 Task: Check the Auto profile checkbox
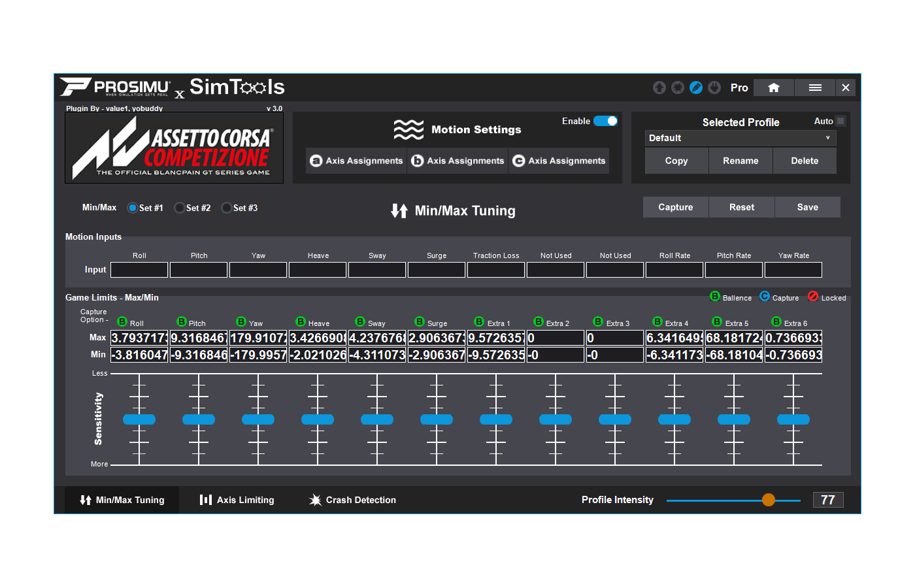(x=840, y=121)
